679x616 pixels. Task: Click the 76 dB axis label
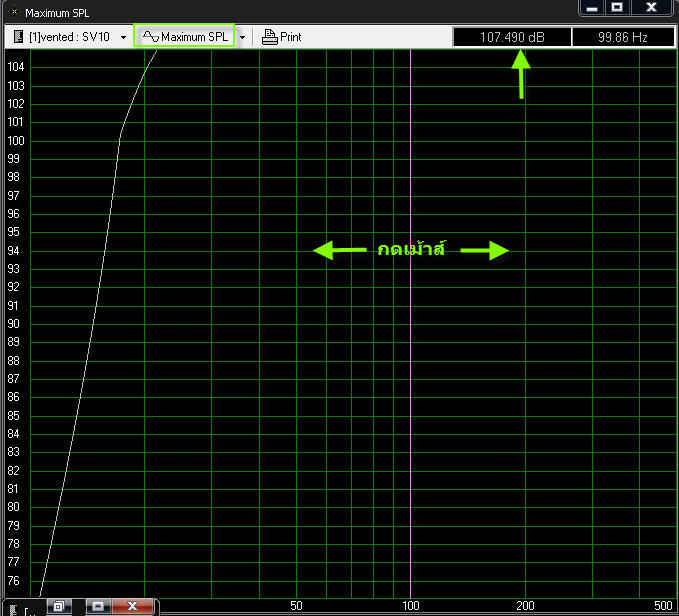pyautogui.click(x=13, y=581)
